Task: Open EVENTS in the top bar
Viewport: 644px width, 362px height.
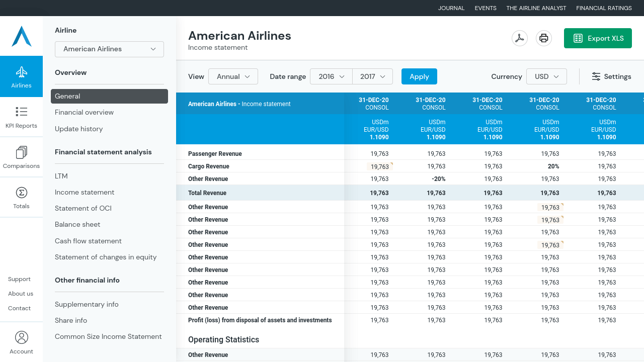Action: click(486, 8)
